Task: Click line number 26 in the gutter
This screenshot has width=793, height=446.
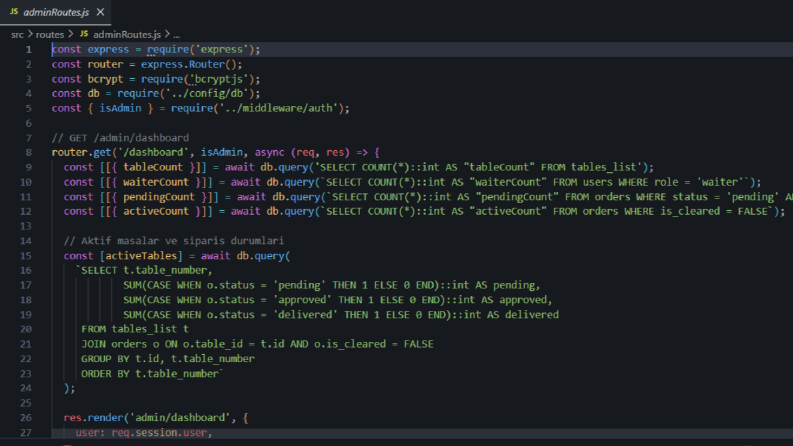Action: 26,418
